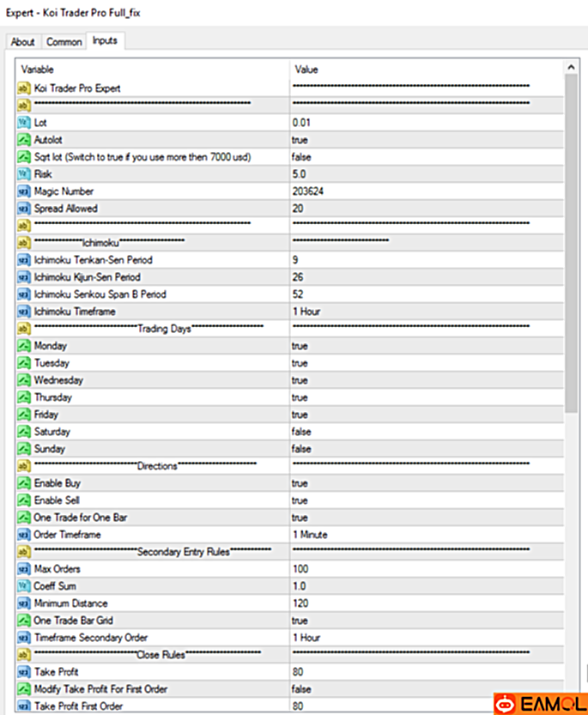
Task: Click the Ichimoku Timeframe row icon
Action: pos(24,312)
